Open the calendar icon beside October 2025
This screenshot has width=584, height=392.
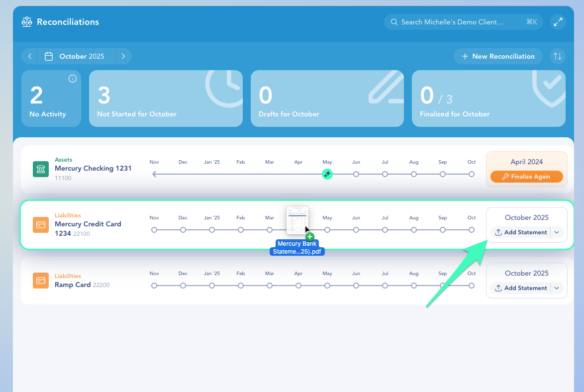pyautogui.click(x=49, y=56)
